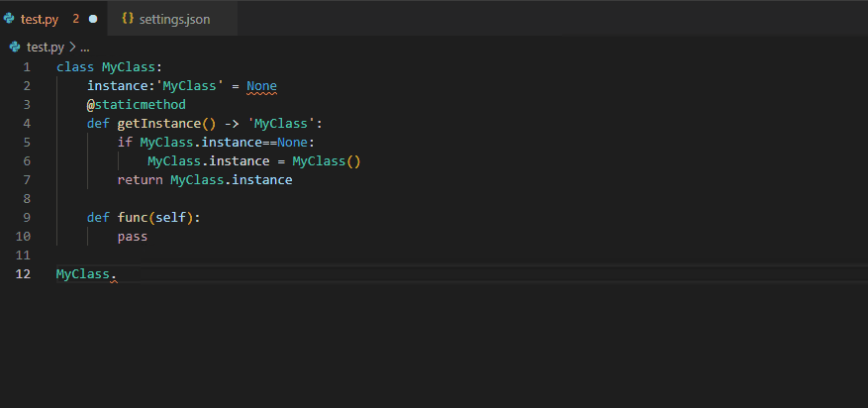Click 'MyClass' return annotation on line 4
The width and height of the screenshot is (868, 408).
281,124
